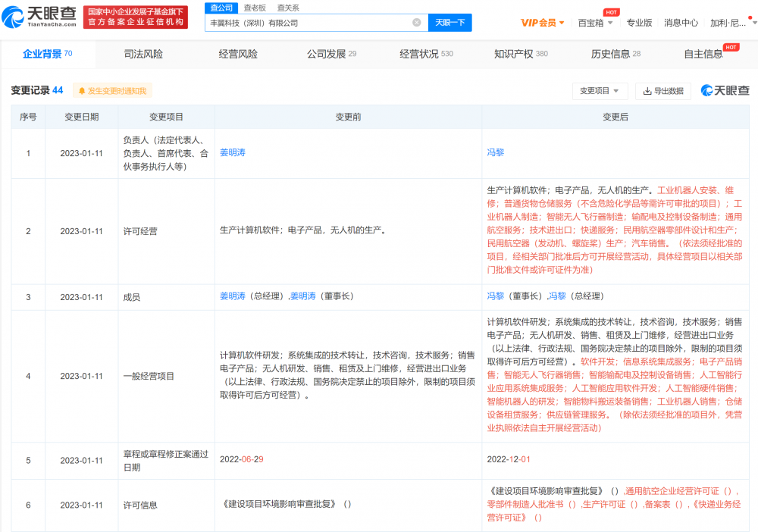Click the 导出数据 download icon
758x532 pixels.
pyautogui.click(x=647, y=91)
